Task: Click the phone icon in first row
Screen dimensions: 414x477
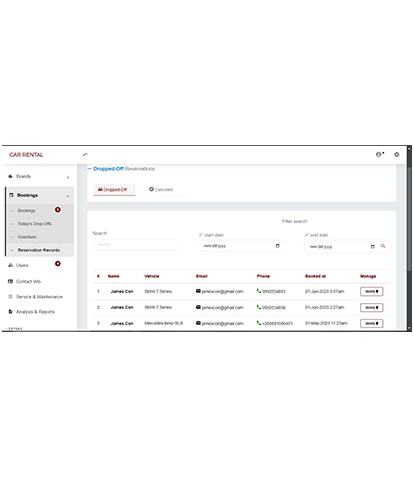Action: (x=259, y=291)
